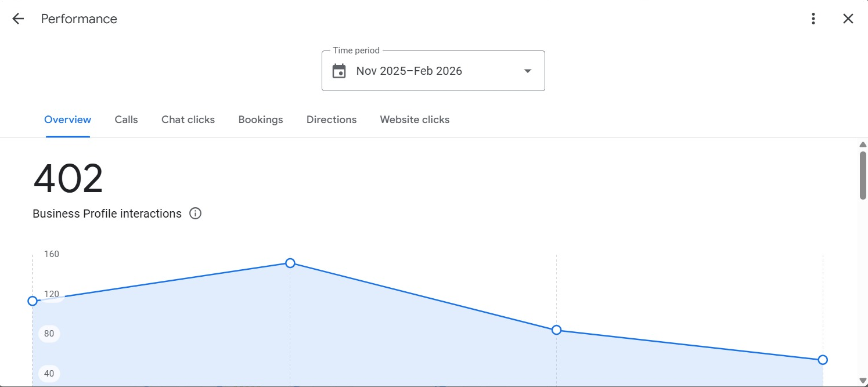Viewport: 868px width, 387px height.
Task: Close the Performance panel
Action: tap(848, 19)
